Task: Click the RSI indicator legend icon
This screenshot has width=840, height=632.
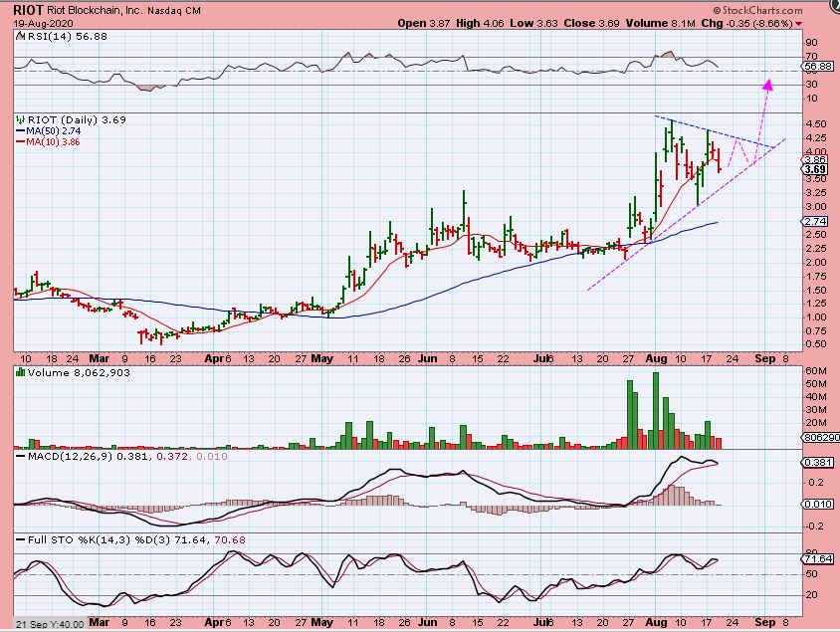Action: coord(20,37)
